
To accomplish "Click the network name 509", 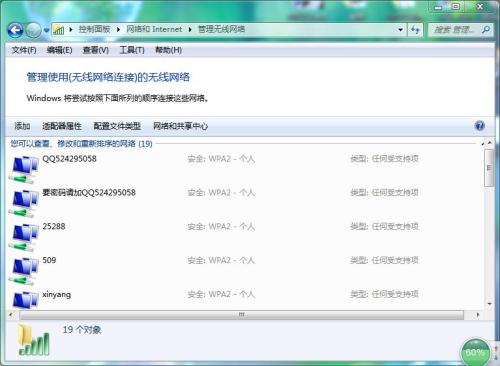I will click(49, 260).
